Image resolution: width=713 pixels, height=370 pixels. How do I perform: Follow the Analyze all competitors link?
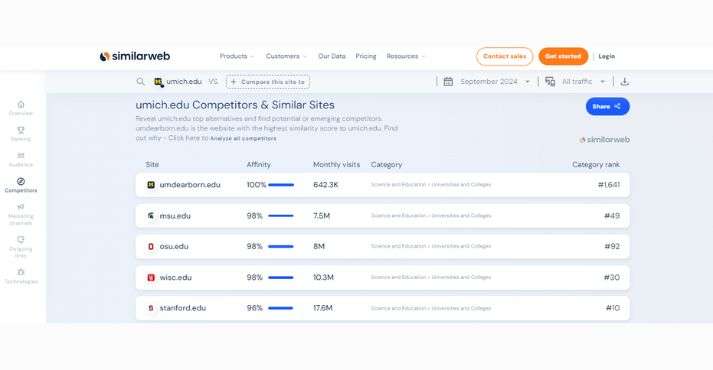click(x=243, y=138)
